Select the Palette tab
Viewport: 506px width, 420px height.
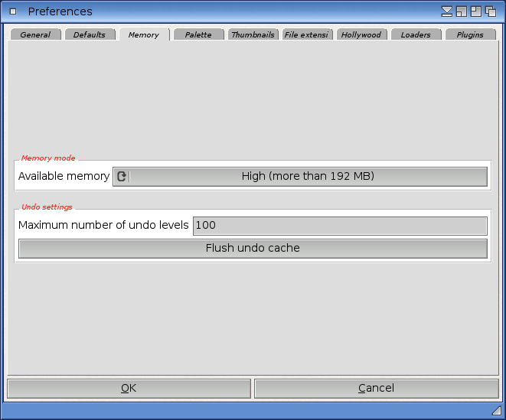198,34
